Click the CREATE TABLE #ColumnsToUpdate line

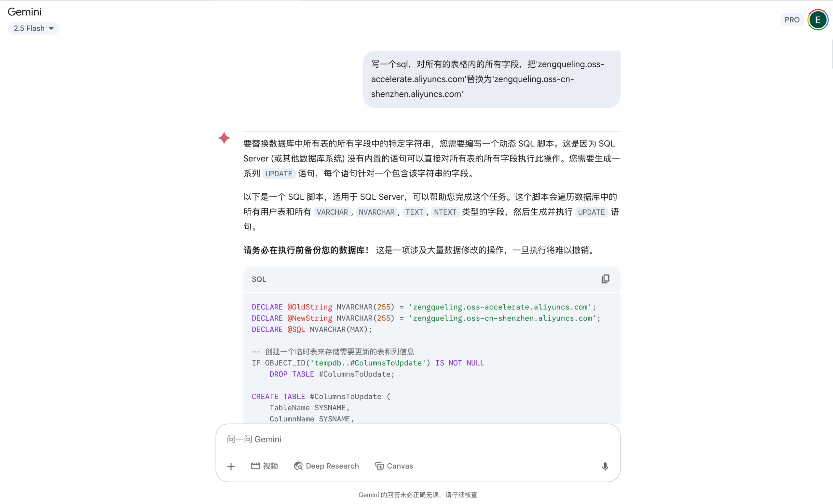click(321, 397)
